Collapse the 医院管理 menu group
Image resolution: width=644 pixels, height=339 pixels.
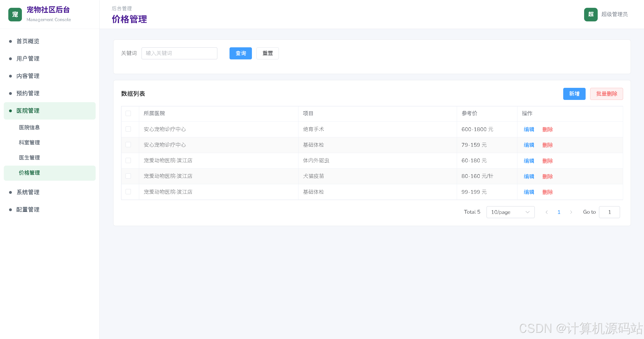point(50,111)
